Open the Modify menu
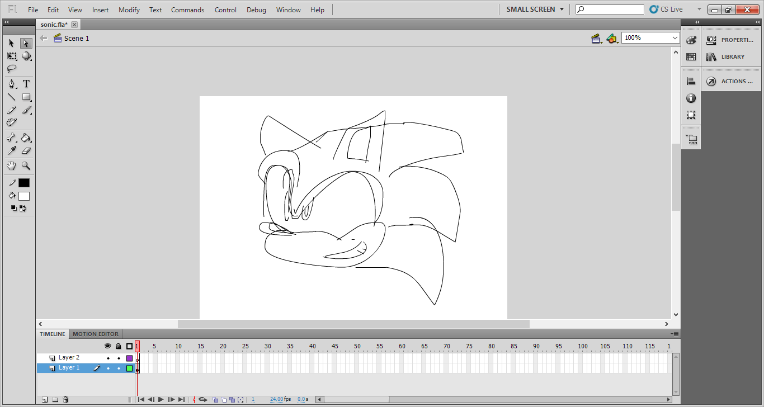This screenshot has height=407, width=764. tap(129, 10)
